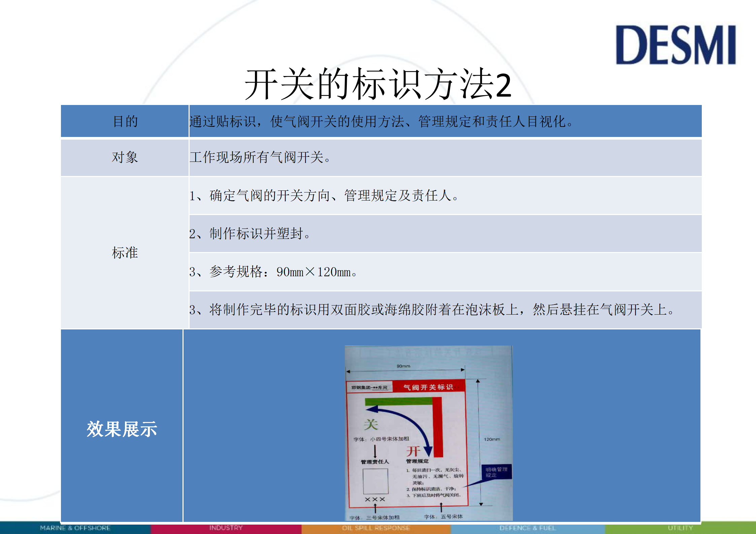Click the 90mm dimension label
The width and height of the screenshot is (756, 534).
click(403, 366)
